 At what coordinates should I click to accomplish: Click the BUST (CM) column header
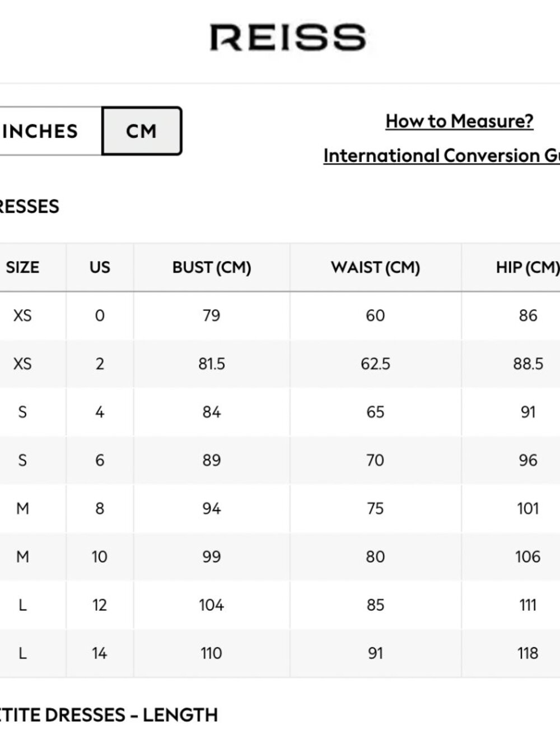pos(212,267)
